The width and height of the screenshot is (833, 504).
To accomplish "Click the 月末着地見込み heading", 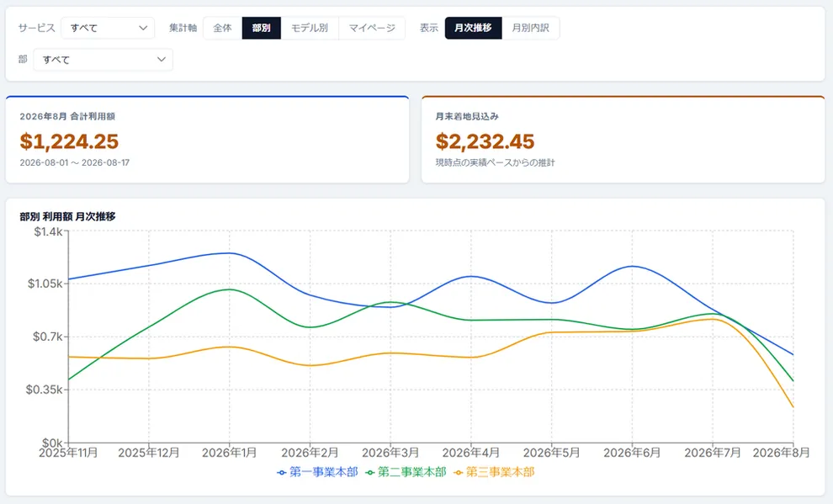I will point(467,116).
